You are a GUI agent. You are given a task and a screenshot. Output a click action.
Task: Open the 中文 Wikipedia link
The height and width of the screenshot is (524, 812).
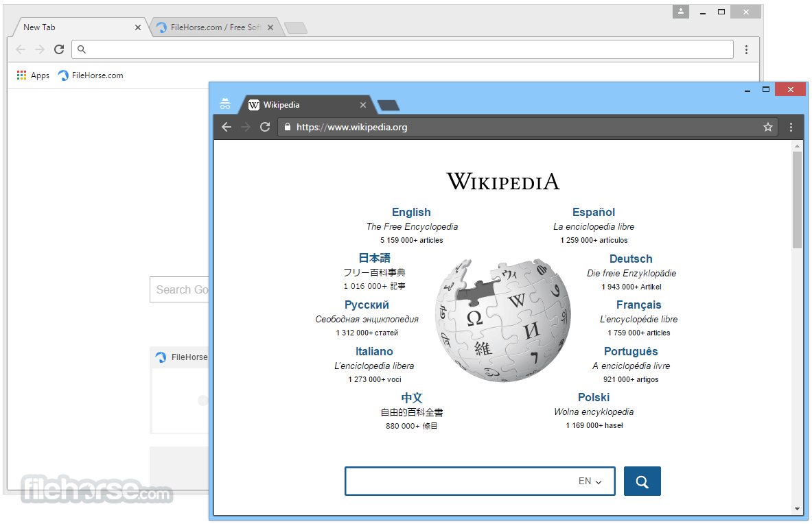412,398
